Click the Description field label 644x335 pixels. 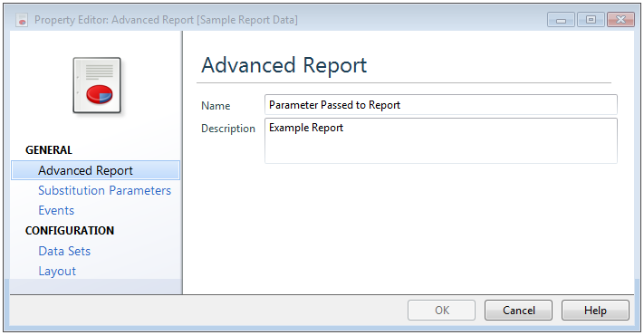click(228, 129)
